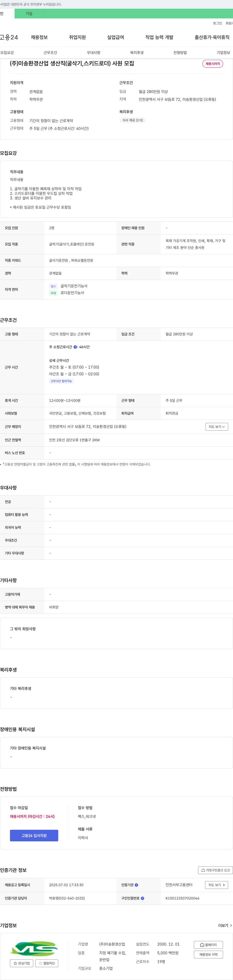Click the 2명 recruitment count value

click(52, 228)
